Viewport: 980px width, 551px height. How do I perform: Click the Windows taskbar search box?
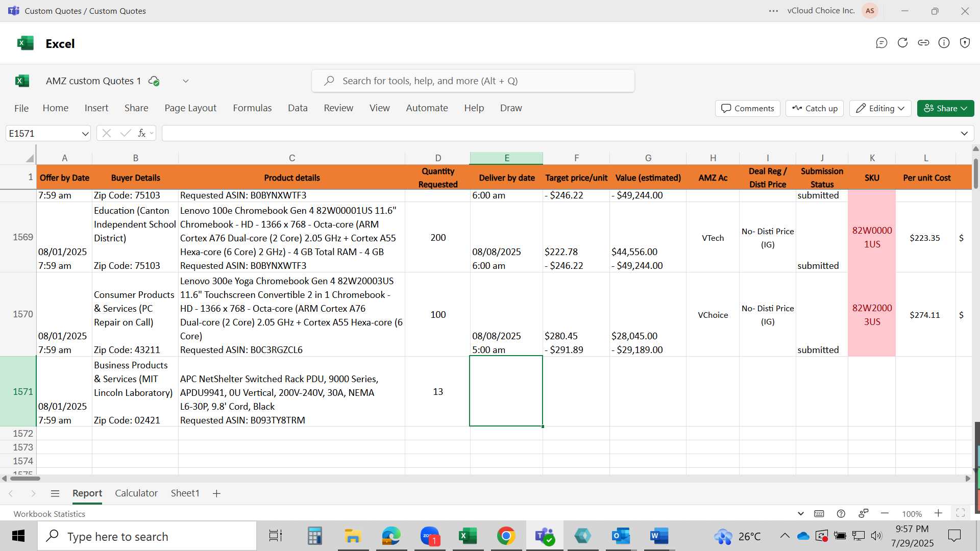[147, 536]
